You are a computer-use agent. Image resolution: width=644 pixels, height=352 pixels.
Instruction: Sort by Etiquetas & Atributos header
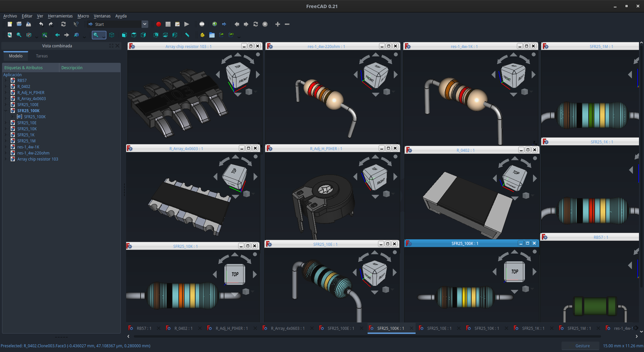tap(31, 68)
